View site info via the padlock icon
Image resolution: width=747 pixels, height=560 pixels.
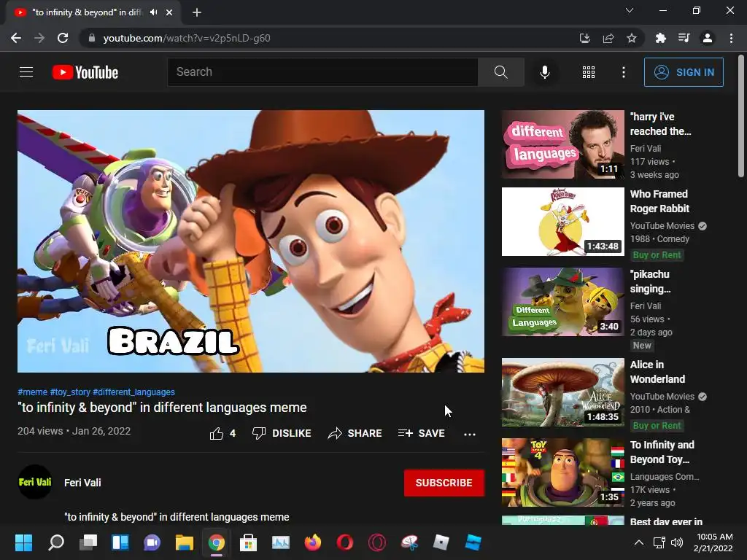pyautogui.click(x=92, y=38)
